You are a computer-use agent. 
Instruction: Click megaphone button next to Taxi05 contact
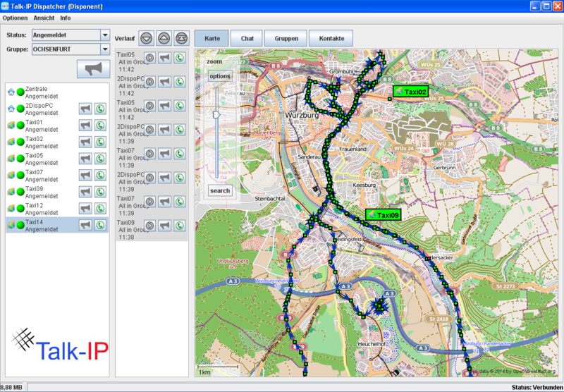tap(85, 158)
